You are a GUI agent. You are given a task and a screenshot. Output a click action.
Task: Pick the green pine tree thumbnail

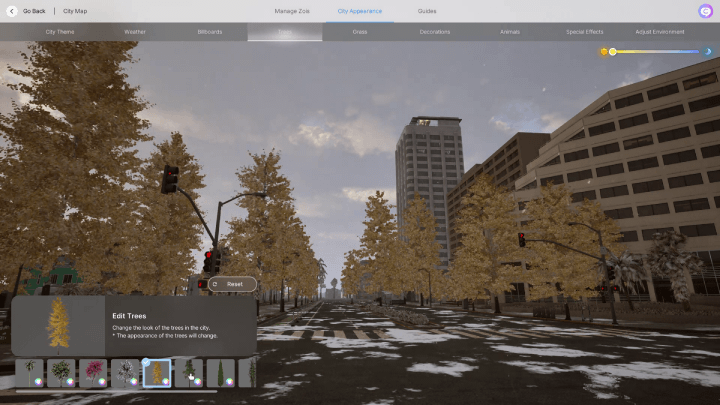pyautogui.click(x=187, y=372)
